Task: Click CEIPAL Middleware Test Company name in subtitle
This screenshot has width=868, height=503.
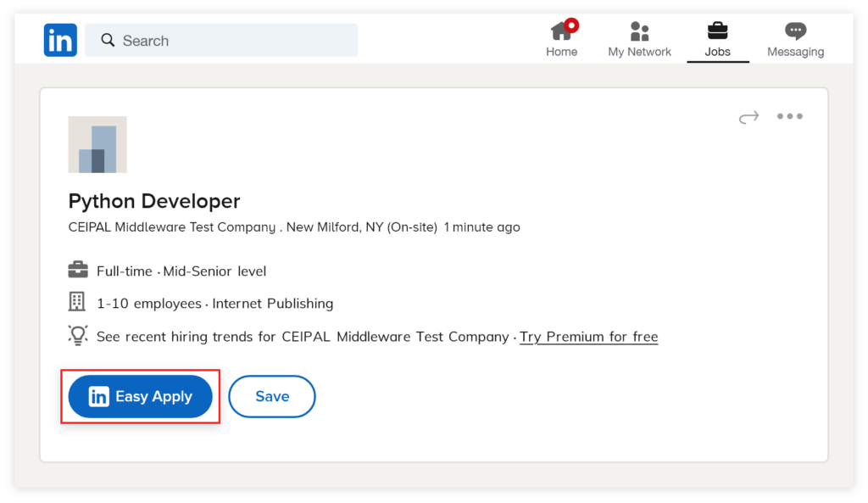Action: 171,227
